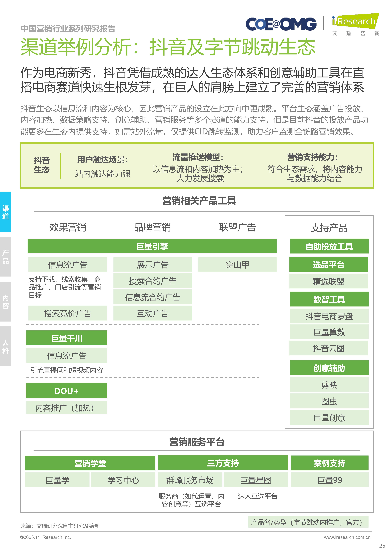Click the 学习中心 box
392x555 pixels.
[123, 480]
